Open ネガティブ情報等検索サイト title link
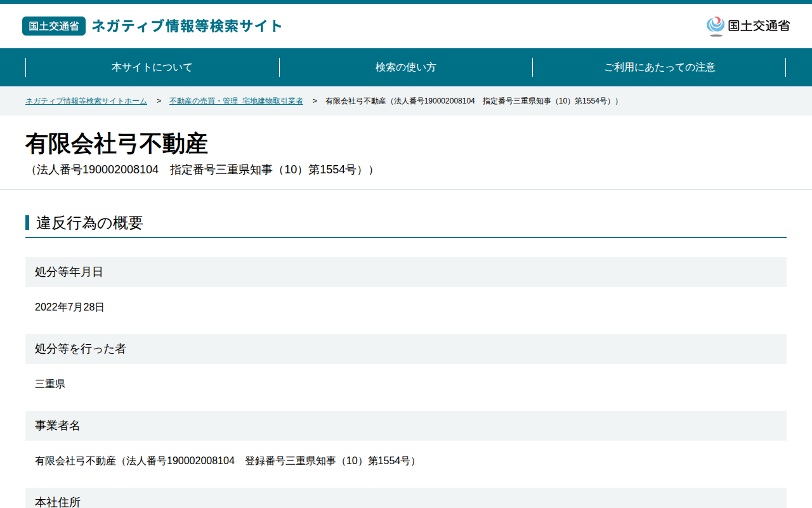The width and height of the screenshot is (812, 508). tap(187, 26)
